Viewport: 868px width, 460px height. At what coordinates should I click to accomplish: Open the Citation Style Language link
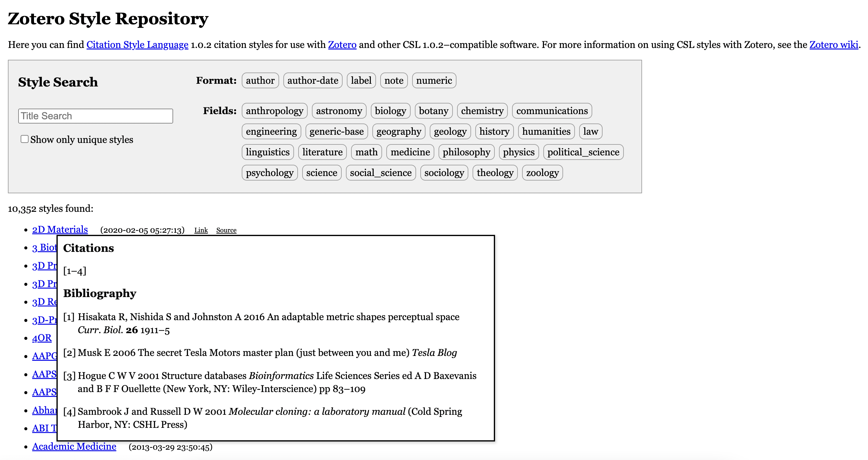[x=137, y=45]
